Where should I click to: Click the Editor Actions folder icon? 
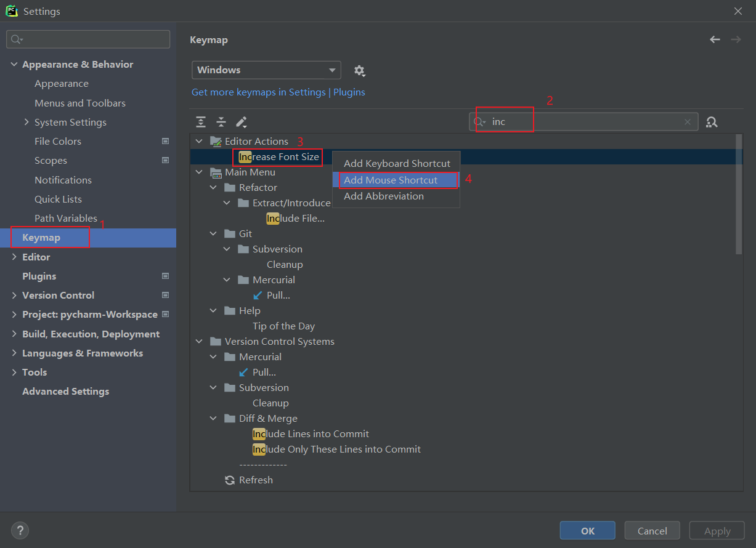coord(216,142)
